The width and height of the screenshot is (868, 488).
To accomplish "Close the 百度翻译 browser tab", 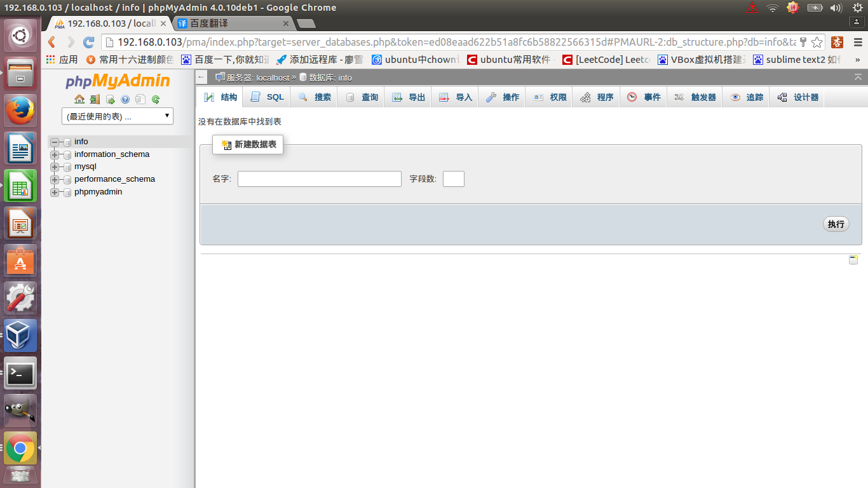I will point(286,24).
